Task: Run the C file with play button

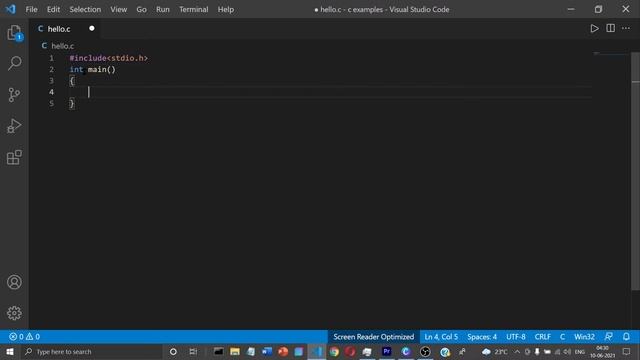Action: pos(594,29)
